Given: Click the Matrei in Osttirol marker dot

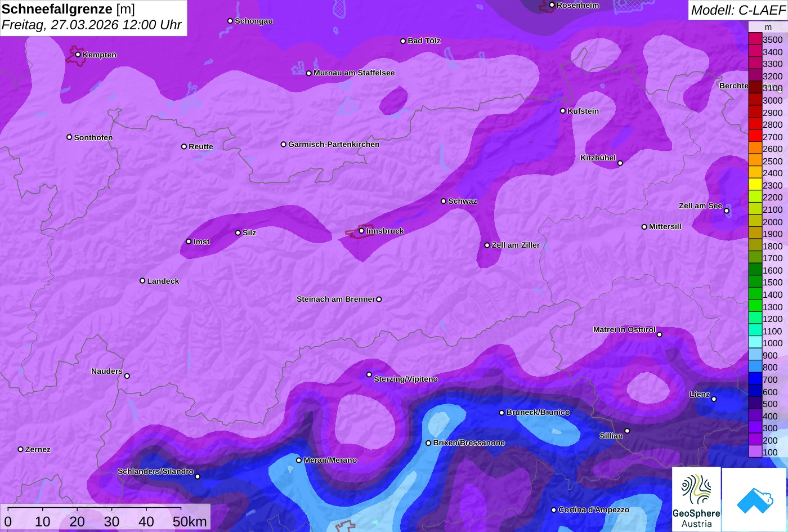Looking at the screenshot, I should (x=659, y=334).
